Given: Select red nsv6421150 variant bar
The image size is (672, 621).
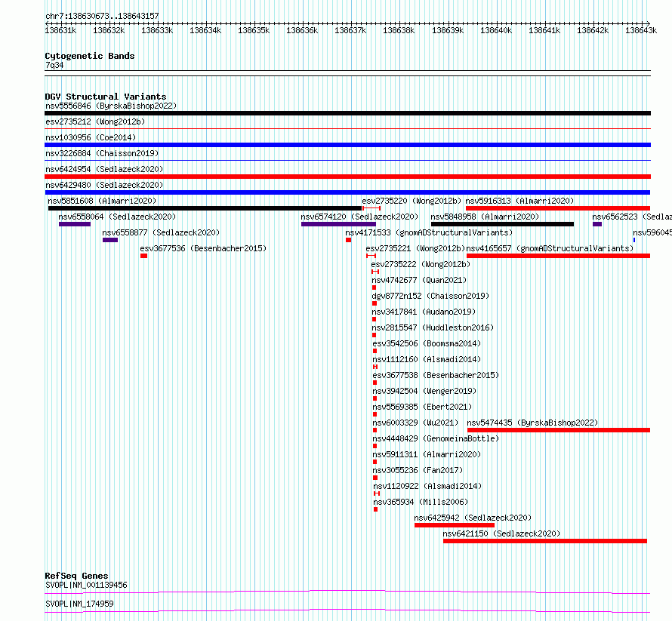Looking at the screenshot, I should [545, 541].
